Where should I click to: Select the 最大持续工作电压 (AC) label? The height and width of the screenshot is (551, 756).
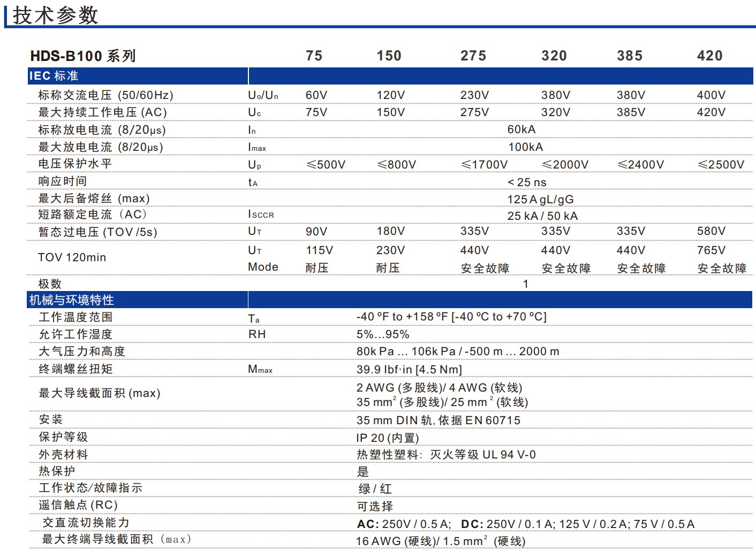click(x=102, y=112)
